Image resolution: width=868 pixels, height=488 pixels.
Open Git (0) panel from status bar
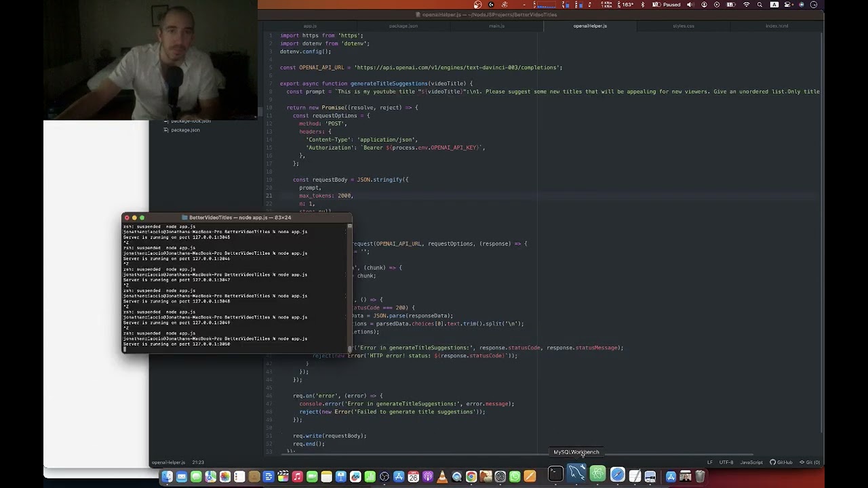coord(809,462)
